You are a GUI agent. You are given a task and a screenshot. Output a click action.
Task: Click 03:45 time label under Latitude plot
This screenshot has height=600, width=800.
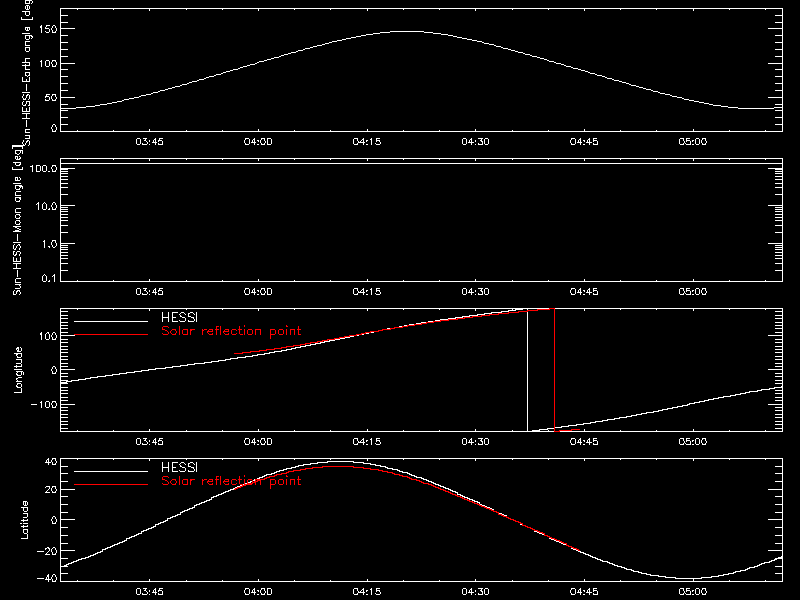pos(149,591)
